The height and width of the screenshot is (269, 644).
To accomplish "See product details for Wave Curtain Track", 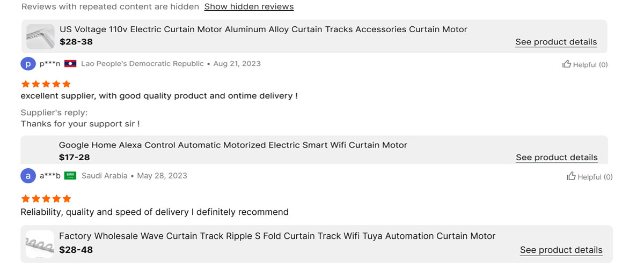I will (x=561, y=250).
